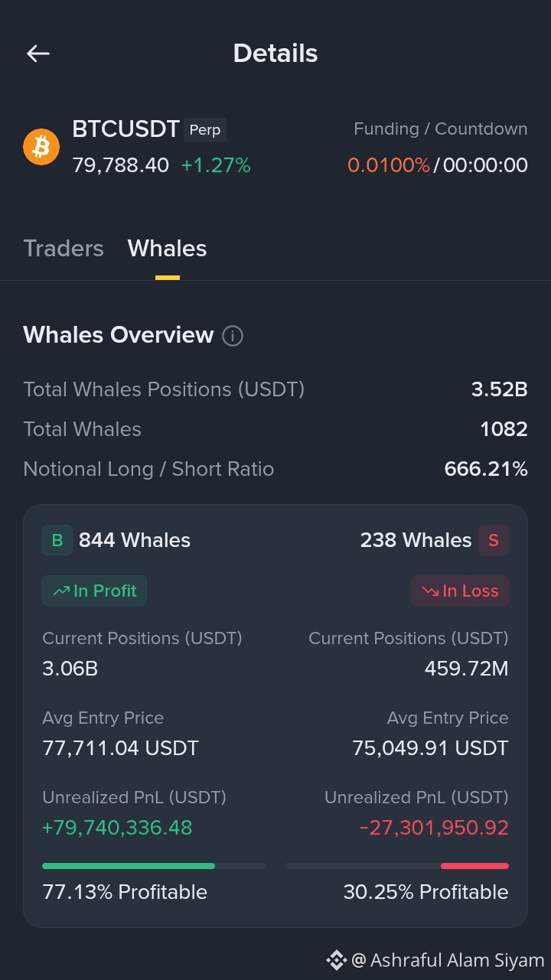Tap the 0.0100% funding rate value
Viewport: 551px width, 980px height.
click(x=389, y=165)
